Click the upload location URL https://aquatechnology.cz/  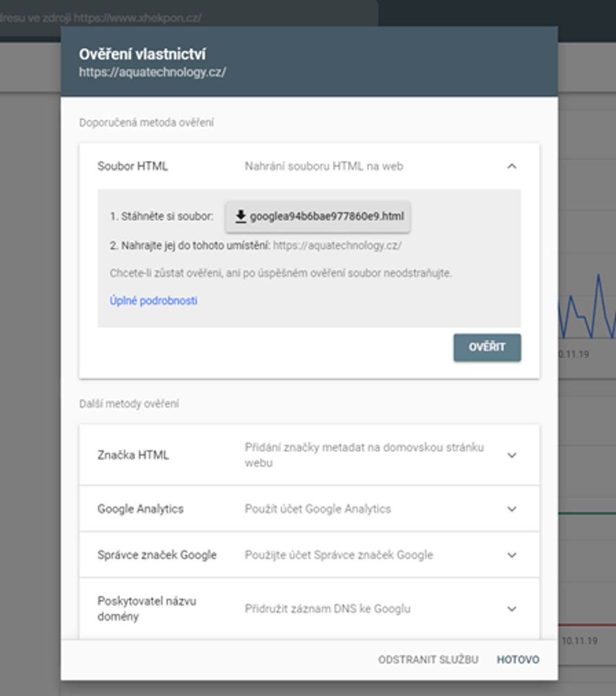337,246
